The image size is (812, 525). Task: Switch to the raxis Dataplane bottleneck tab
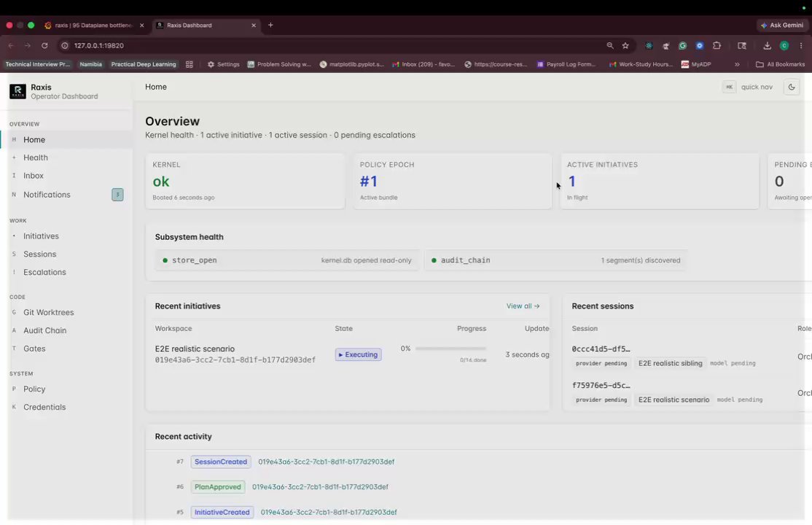[x=93, y=25]
